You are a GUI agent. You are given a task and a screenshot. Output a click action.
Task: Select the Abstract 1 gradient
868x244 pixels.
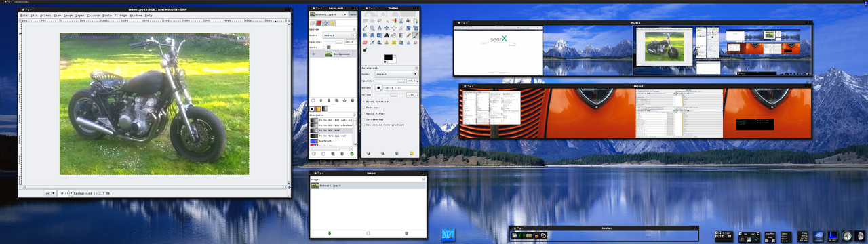(x=332, y=141)
